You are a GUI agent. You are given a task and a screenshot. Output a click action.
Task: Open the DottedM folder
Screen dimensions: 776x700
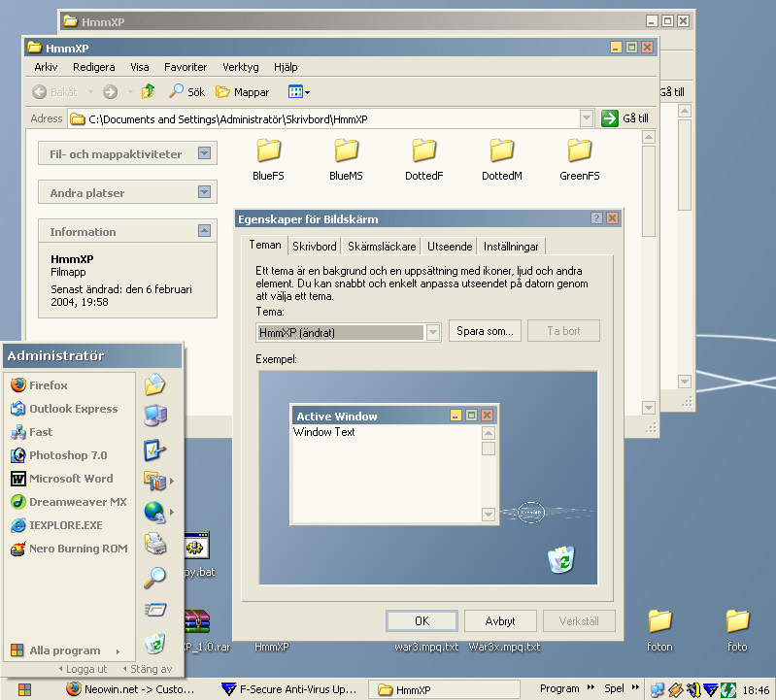(502, 159)
